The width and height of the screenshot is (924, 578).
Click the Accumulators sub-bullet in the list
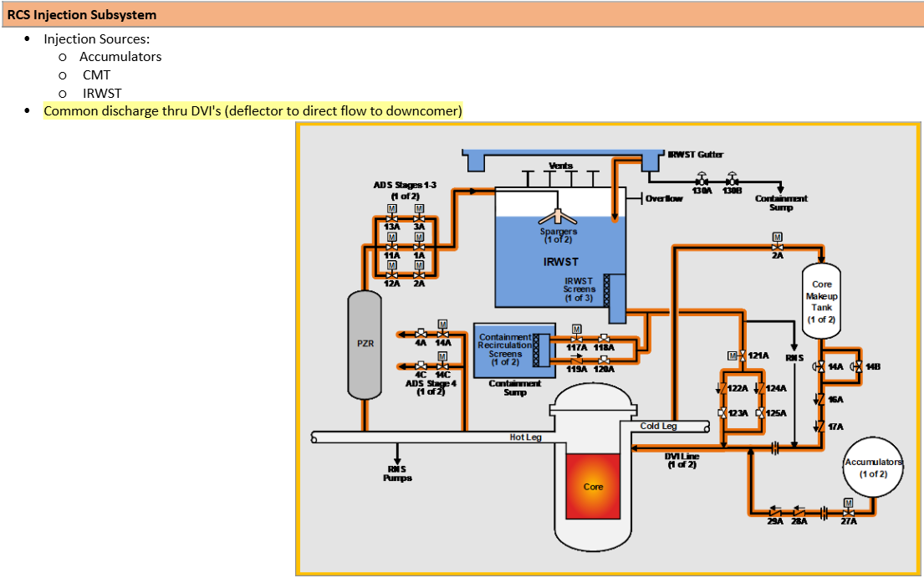coord(120,57)
